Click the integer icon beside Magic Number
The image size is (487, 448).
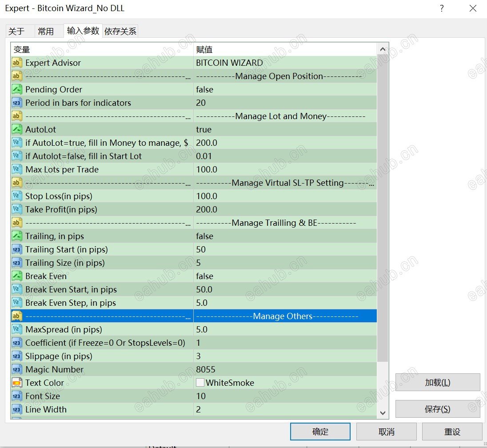coord(17,370)
